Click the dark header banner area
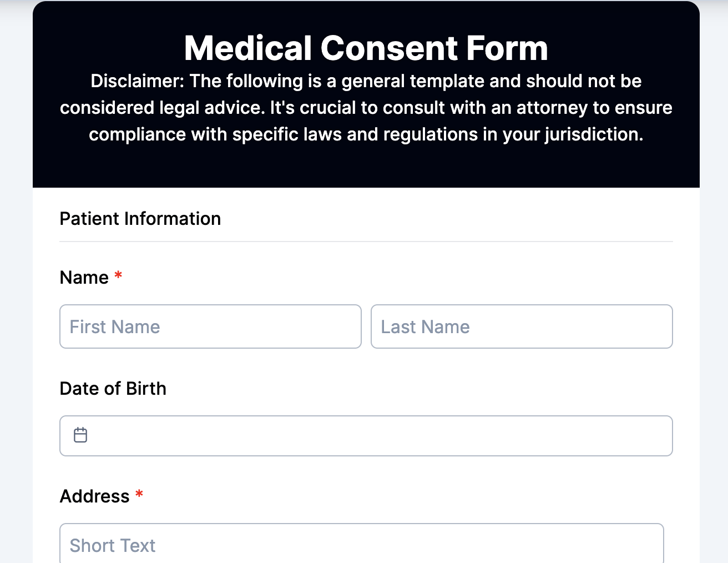 tap(366, 167)
